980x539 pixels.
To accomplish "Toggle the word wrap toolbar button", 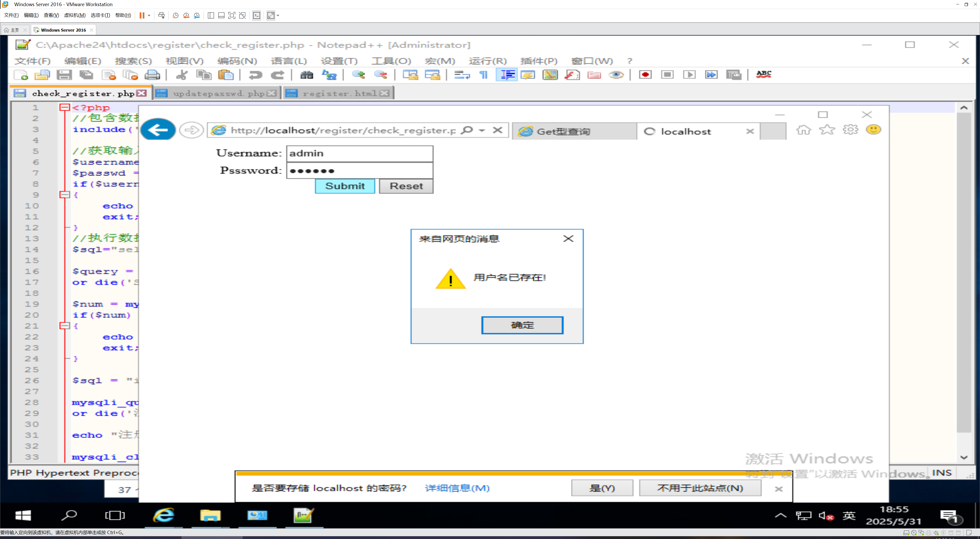I will click(x=462, y=75).
